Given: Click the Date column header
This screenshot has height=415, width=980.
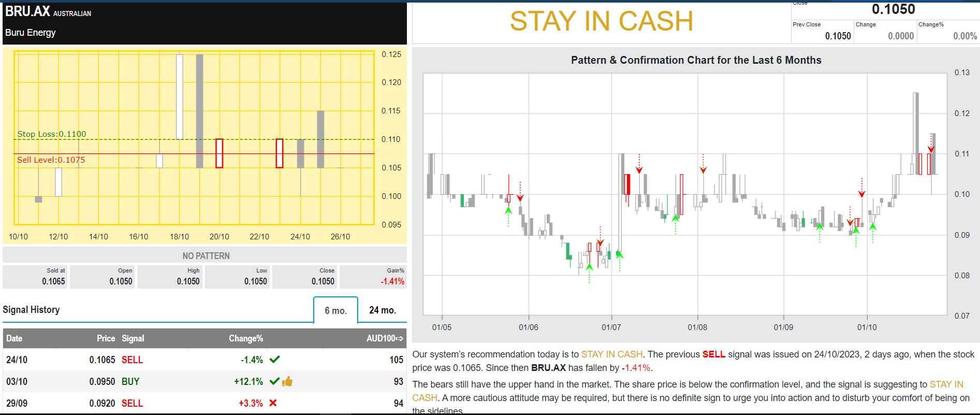Looking at the screenshot, I should tap(14, 338).
